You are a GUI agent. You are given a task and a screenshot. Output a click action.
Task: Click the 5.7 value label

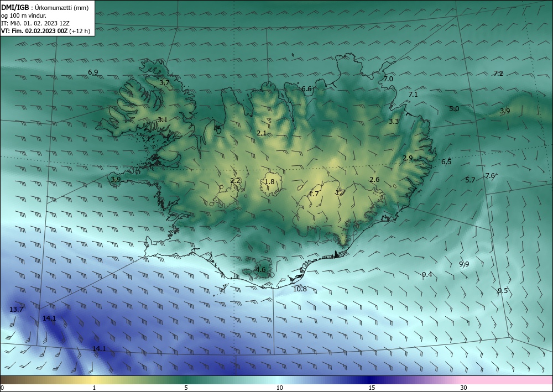470,180
